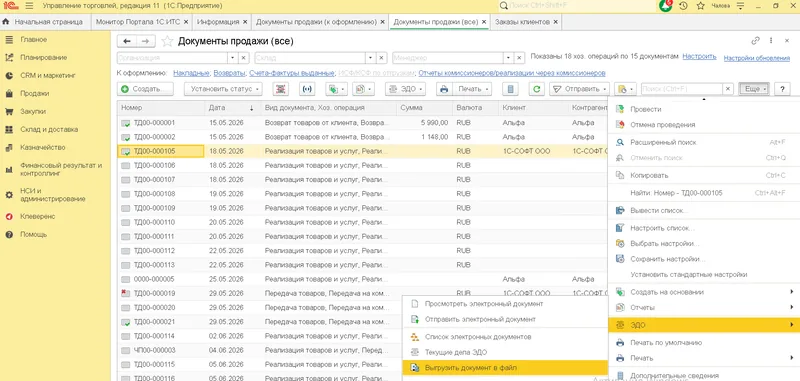Close the Информация tab
800x381 pixels.
point(245,22)
